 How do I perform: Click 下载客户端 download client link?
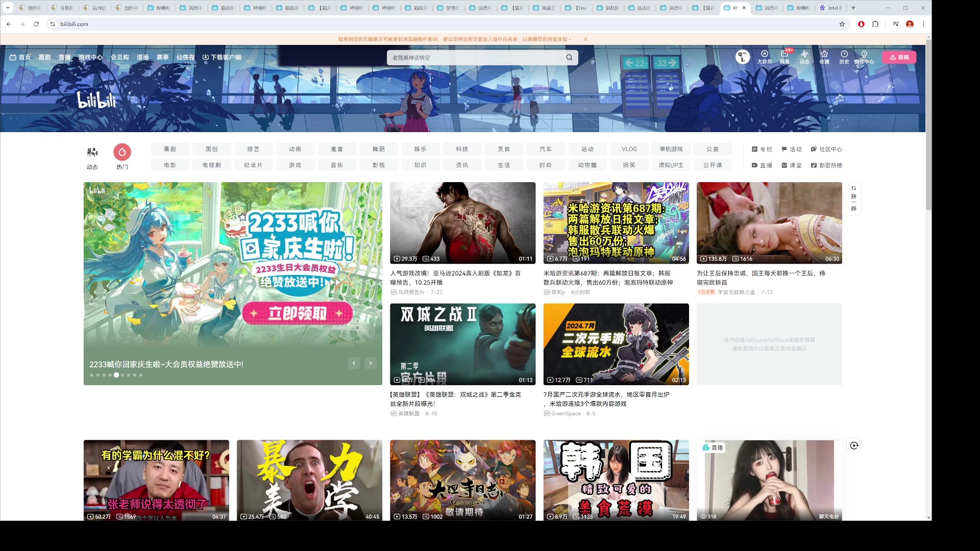click(222, 57)
